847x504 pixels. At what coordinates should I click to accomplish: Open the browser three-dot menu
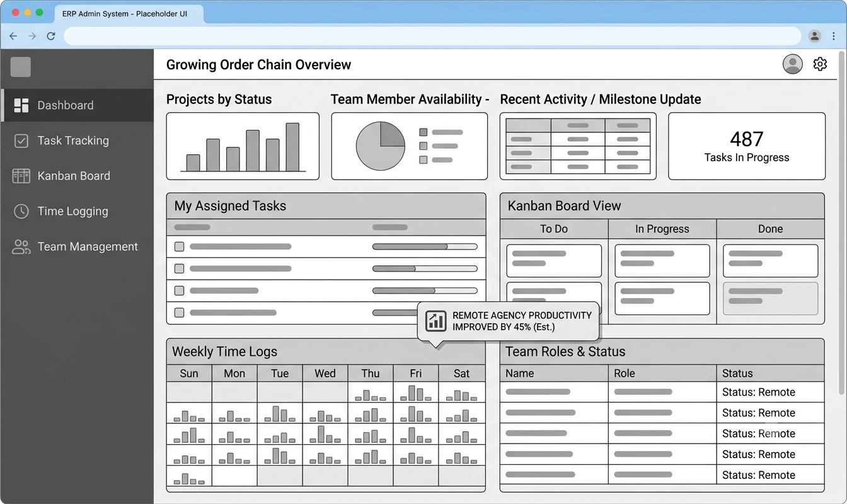pos(834,36)
